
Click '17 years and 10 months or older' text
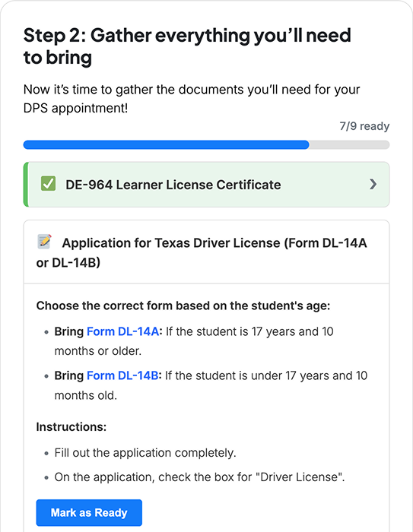[x=194, y=341]
